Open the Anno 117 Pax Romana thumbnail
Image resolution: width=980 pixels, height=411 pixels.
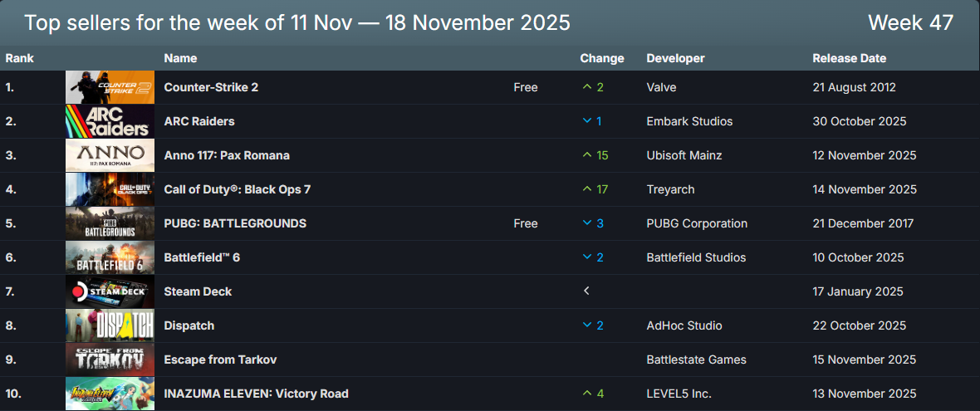point(110,155)
